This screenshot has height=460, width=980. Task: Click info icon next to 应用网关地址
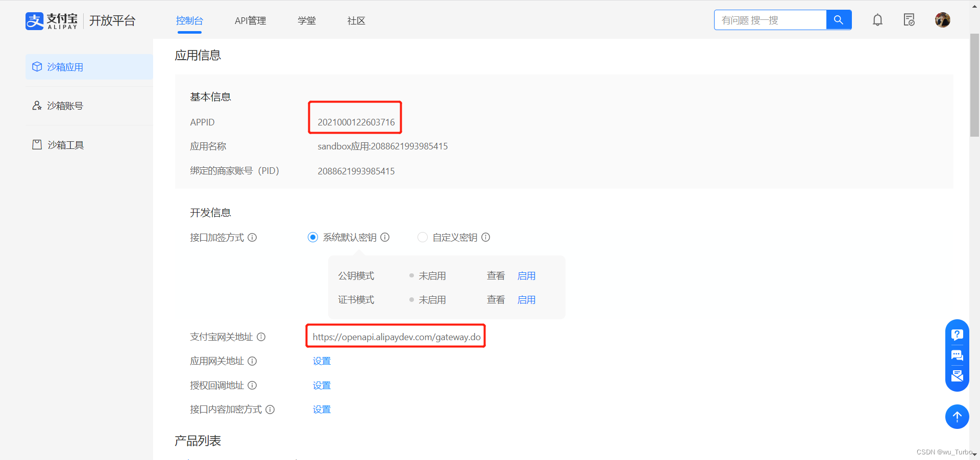[252, 361]
